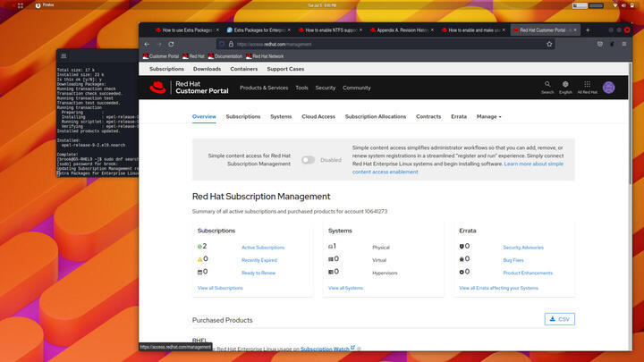
Task: Open the GNOME Activities overview icon
Action: [20, 5]
